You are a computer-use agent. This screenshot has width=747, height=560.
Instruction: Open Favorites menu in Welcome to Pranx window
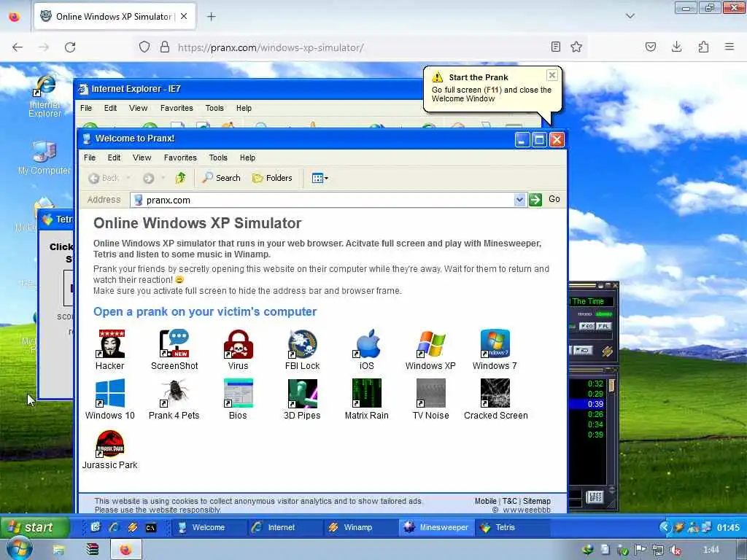point(180,157)
